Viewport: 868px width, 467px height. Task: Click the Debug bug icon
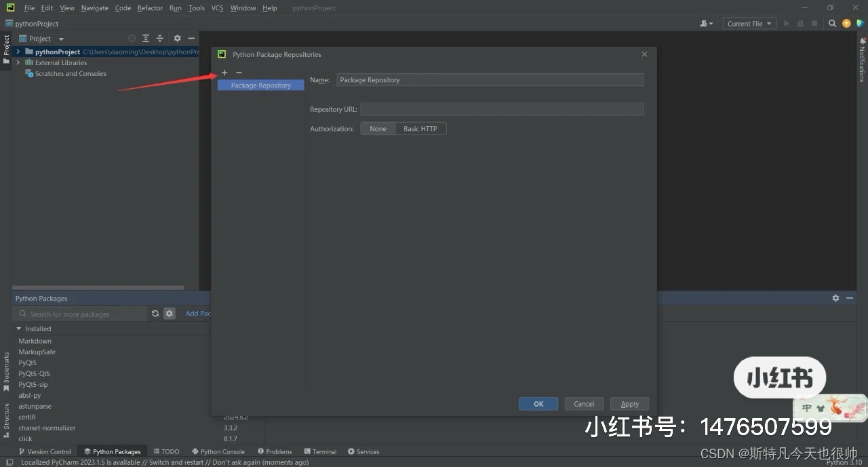tap(800, 24)
